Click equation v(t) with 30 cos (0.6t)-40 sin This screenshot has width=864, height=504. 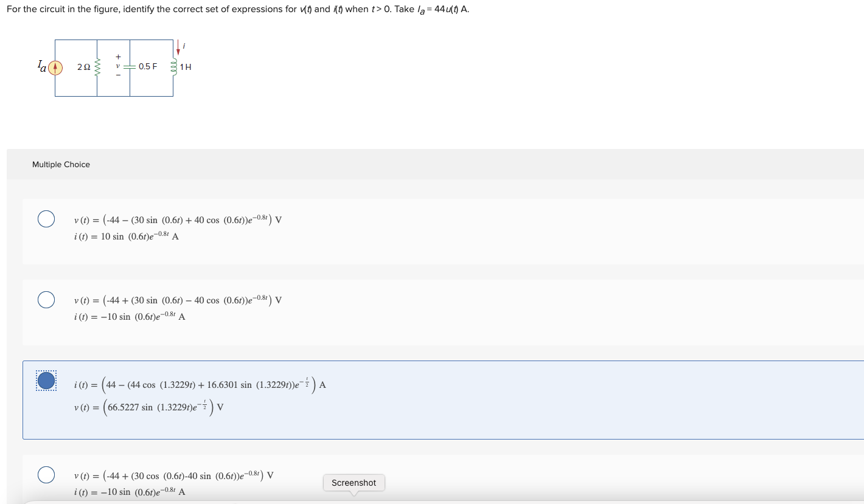pos(173,475)
